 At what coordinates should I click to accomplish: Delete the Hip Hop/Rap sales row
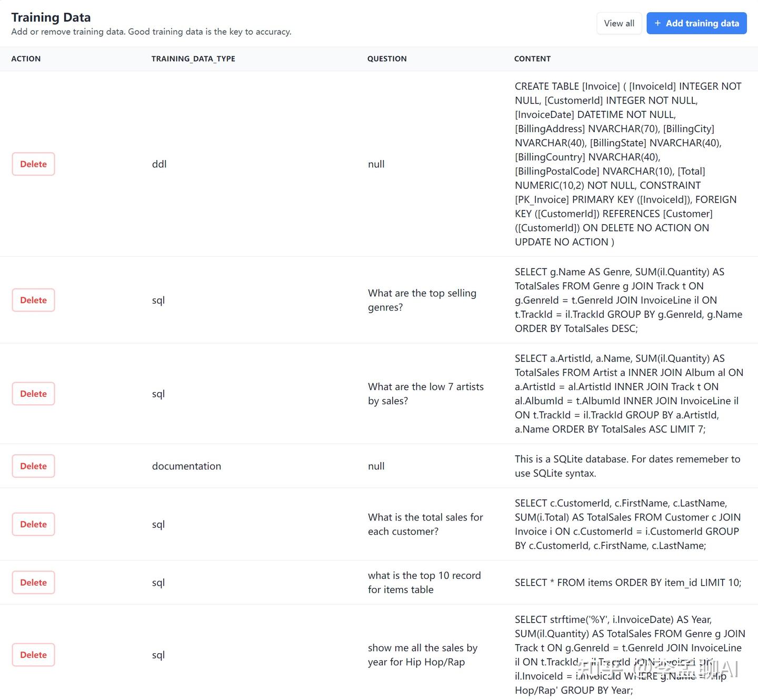point(33,655)
